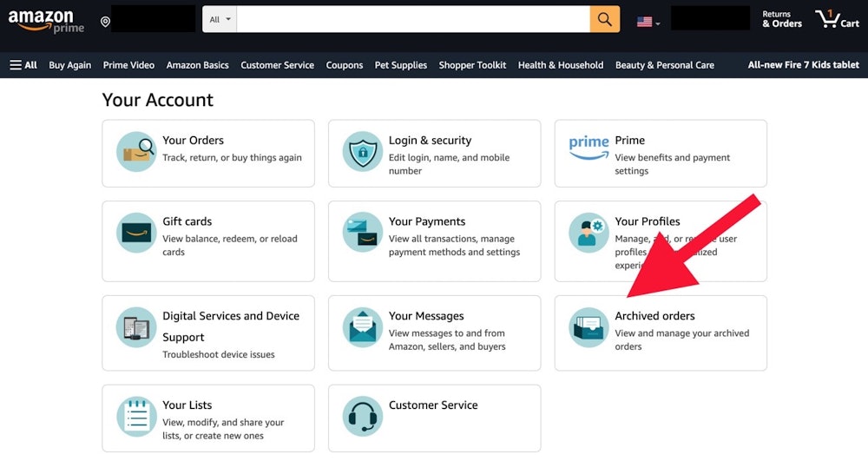Open the Prime card title
Image resolution: width=868 pixels, height=461 pixels.
(x=630, y=141)
